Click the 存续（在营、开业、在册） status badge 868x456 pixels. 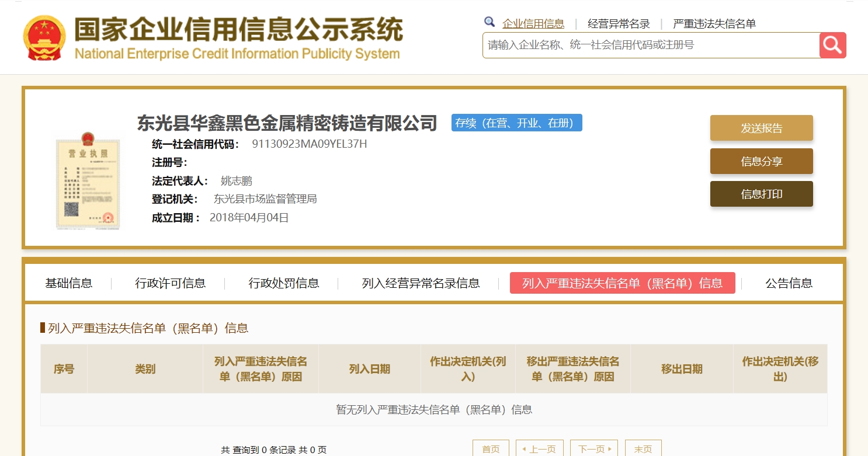point(517,123)
